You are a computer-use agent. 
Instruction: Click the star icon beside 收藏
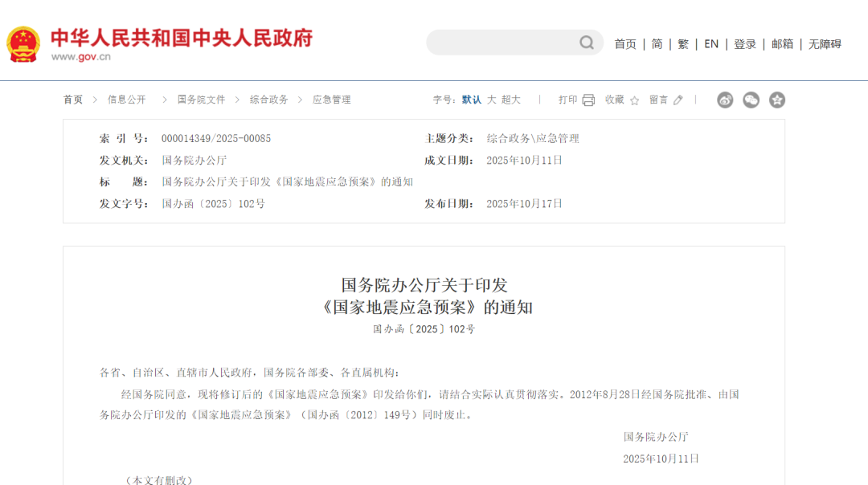(x=634, y=100)
